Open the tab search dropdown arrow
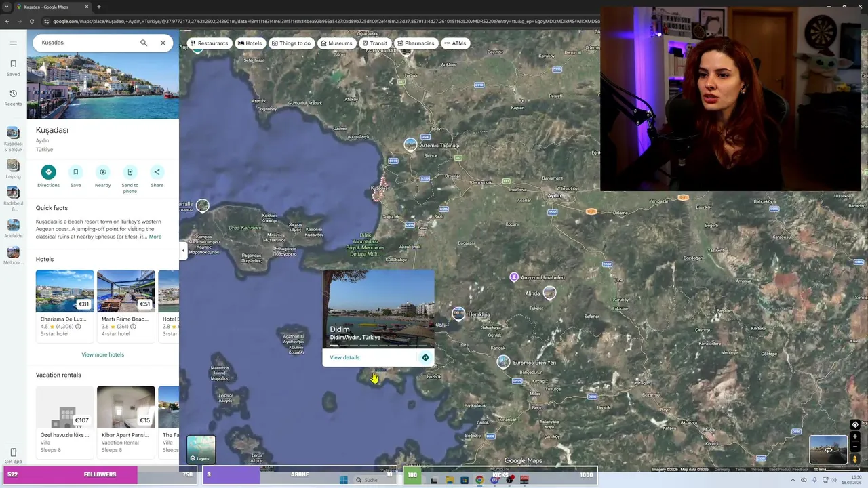 click(7, 7)
